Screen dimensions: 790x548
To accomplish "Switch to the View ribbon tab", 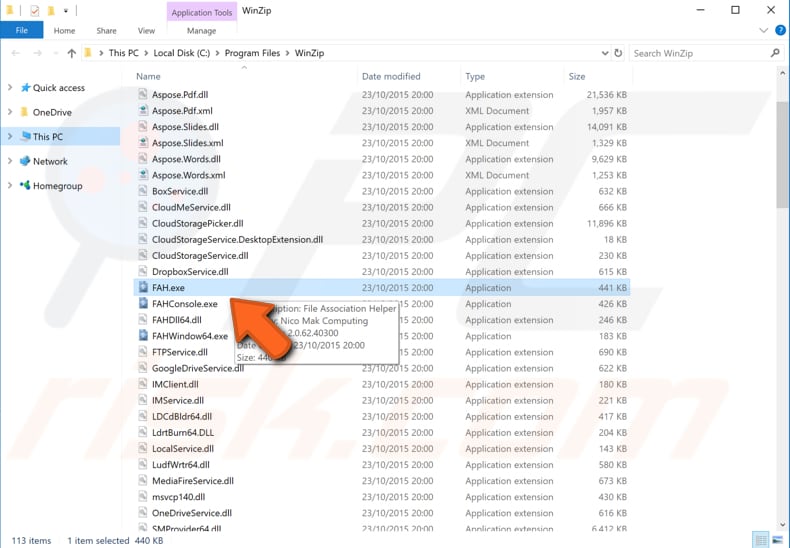I will (x=146, y=31).
